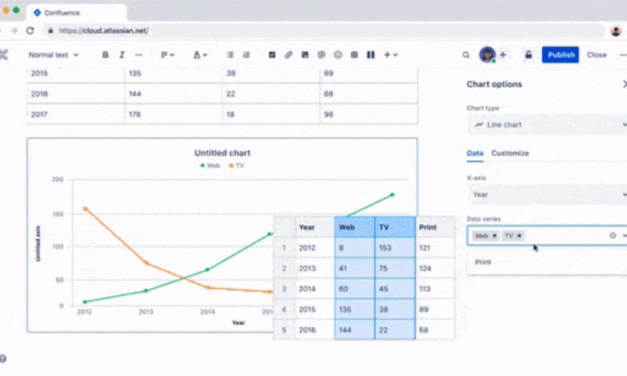Toggle the TV legend entry
The image size is (627, 376).
click(236, 166)
